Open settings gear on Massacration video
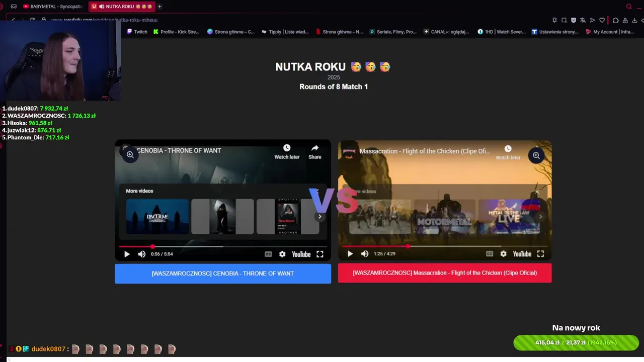 503,254
